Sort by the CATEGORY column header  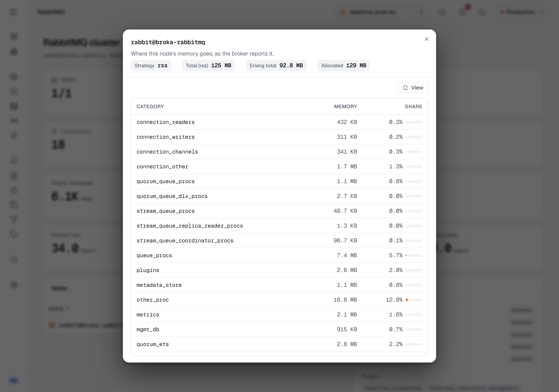(x=150, y=106)
